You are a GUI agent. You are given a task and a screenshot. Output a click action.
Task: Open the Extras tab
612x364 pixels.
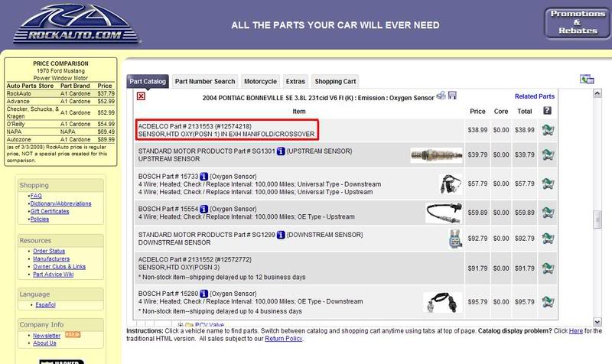click(295, 82)
